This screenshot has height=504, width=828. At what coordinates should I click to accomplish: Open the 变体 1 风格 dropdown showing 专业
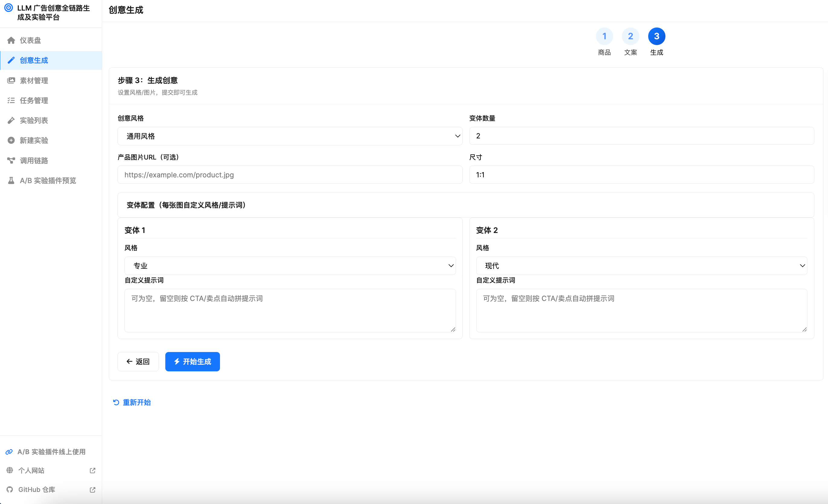click(290, 266)
